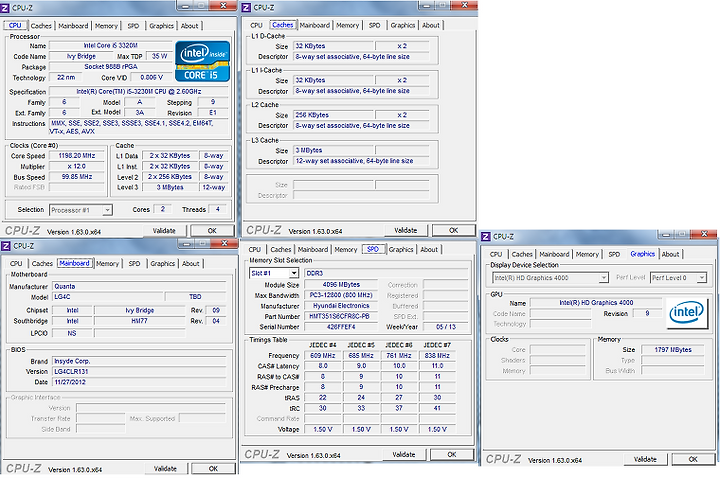
Task: Select Memory tab in the Graphics window
Action: 587,254
